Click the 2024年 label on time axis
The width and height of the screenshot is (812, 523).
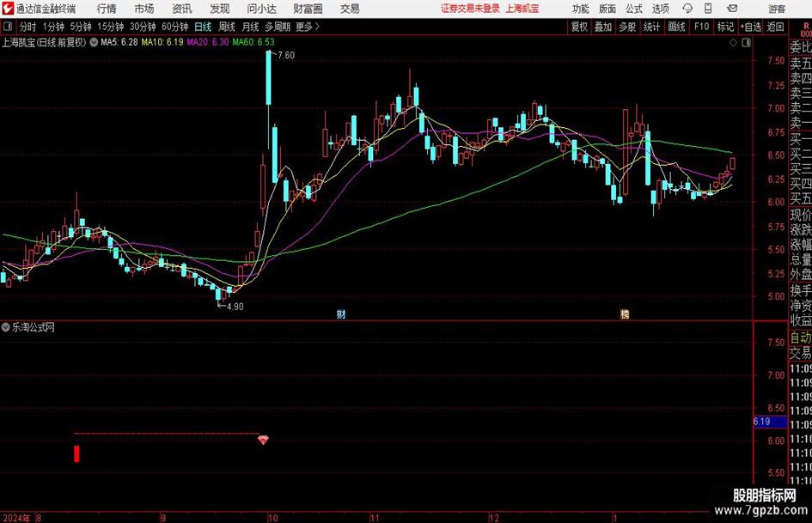16,518
